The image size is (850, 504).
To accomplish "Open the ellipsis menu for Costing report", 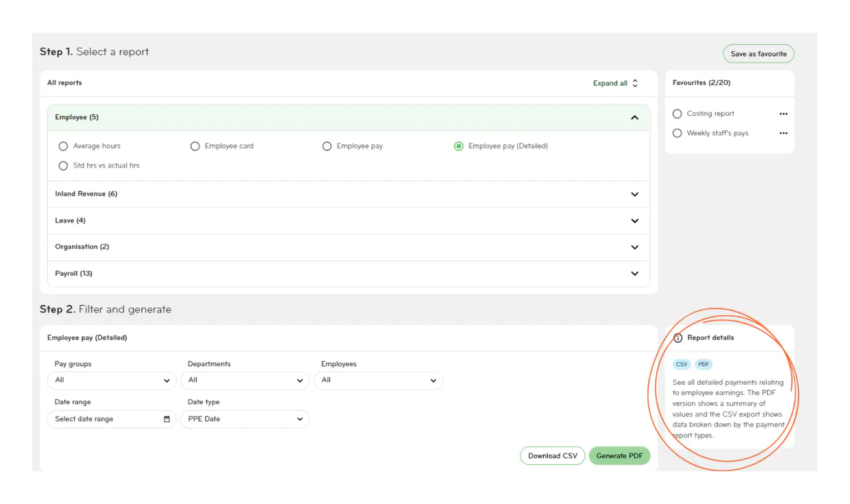I will click(784, 113).
